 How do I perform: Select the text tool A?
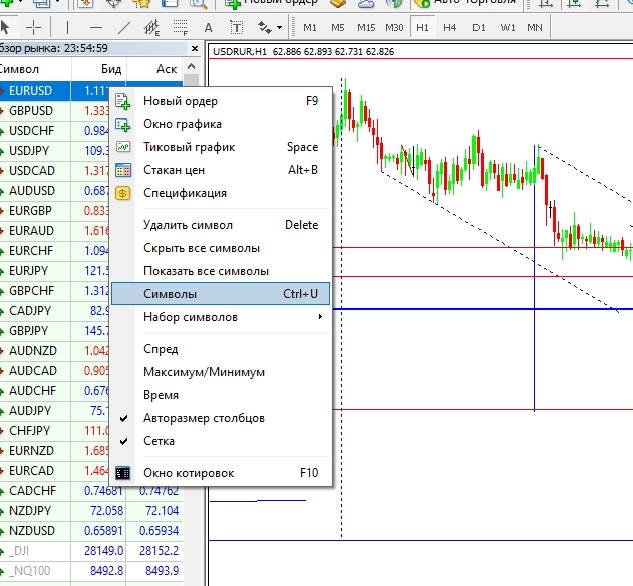(x=208, y=27)
